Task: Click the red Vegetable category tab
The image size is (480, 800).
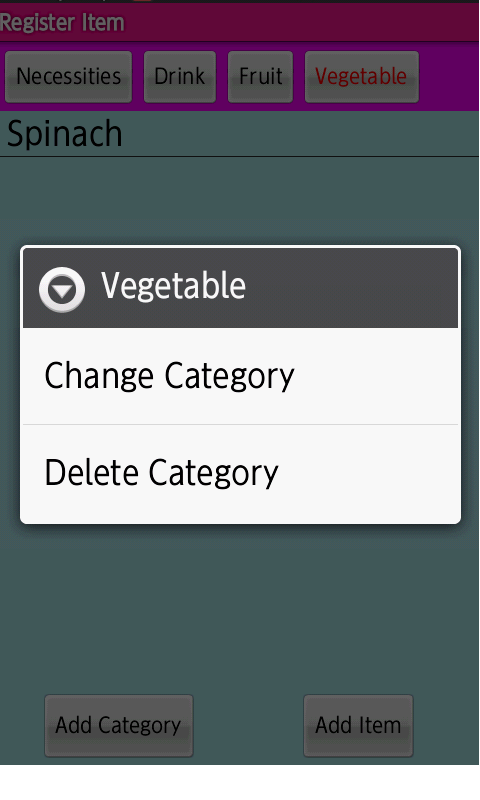Action: [362, 77]
